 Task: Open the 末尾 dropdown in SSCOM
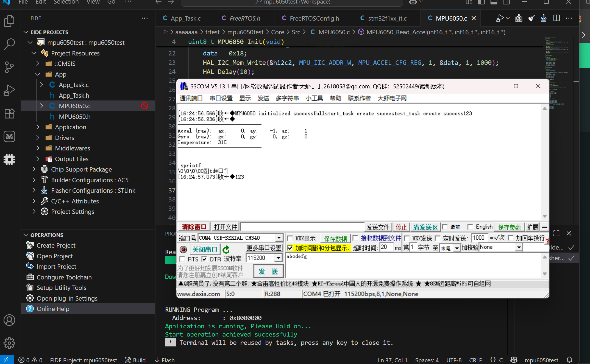(x=457, y=248)
